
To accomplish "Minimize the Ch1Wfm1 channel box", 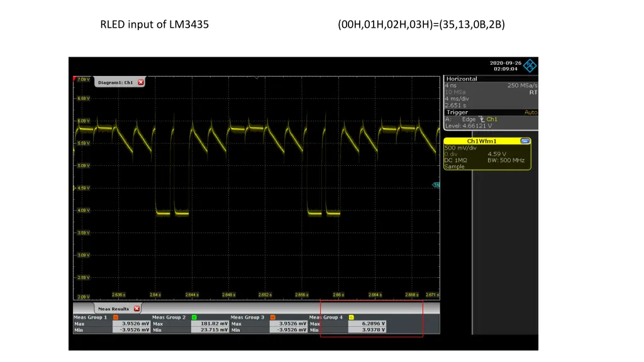I will pyautogui.click(x=525, y=141).
